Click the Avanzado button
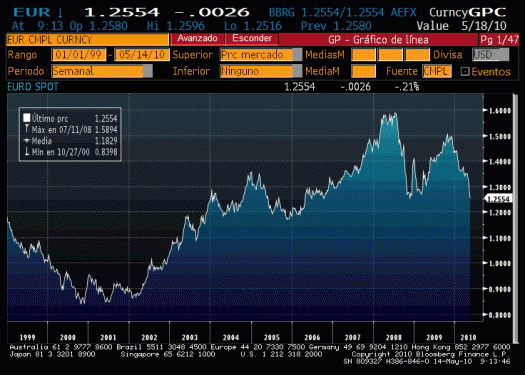 (x=197, y=39)
